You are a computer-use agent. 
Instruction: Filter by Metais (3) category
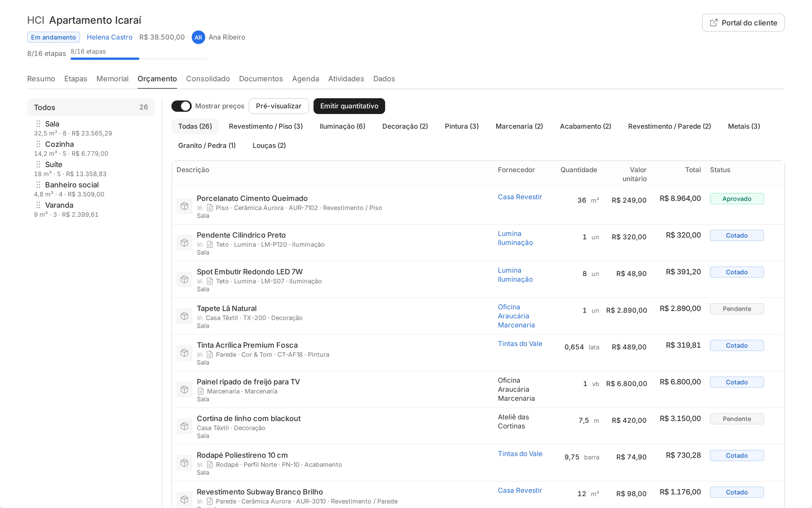point(744,126)
